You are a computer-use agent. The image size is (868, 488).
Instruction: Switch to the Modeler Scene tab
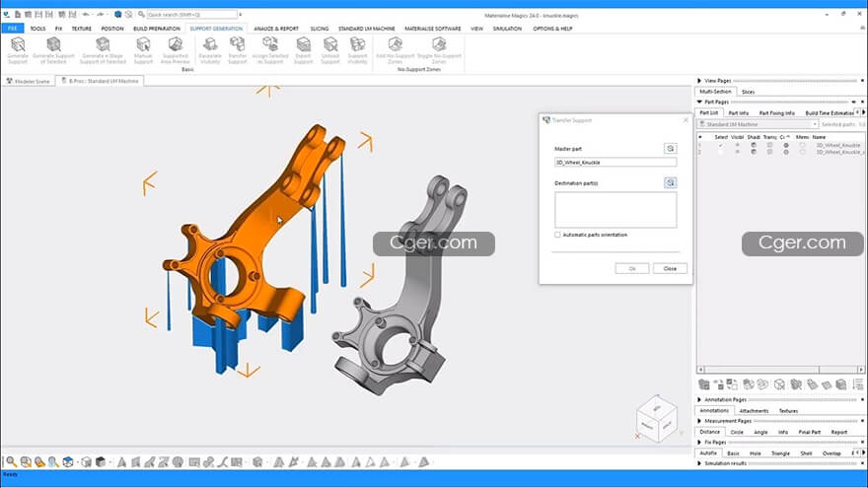(28, 81)
